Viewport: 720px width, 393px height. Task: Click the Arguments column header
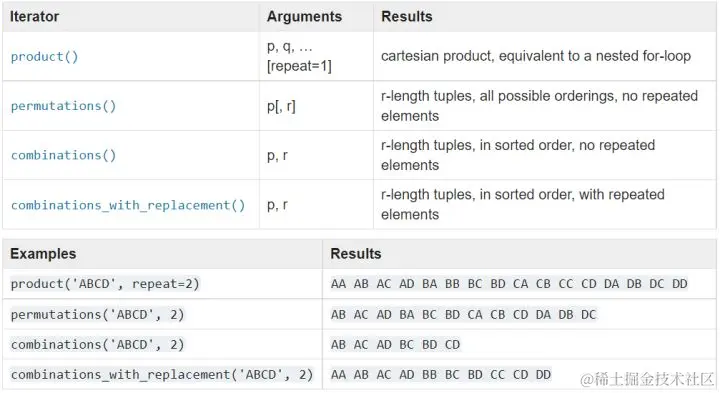tap(304, 17)
